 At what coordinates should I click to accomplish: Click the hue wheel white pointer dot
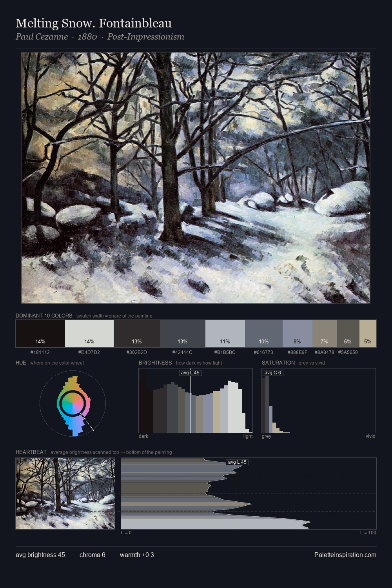pos(93,430)
